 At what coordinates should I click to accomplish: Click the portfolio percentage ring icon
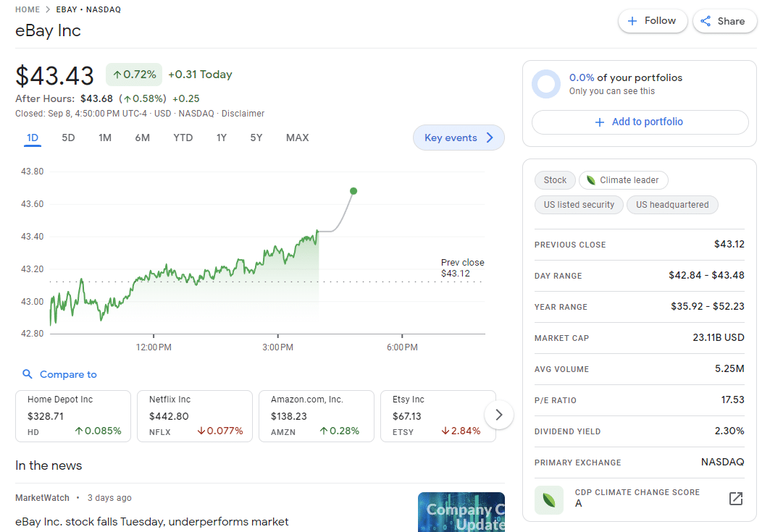[x=546, y=84]
